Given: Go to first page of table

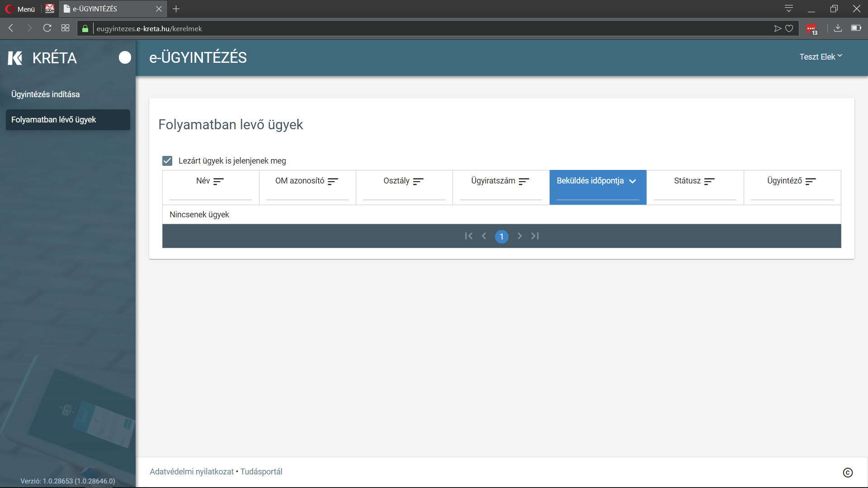Looking at the screenshot, I should (x=468, y=236).
